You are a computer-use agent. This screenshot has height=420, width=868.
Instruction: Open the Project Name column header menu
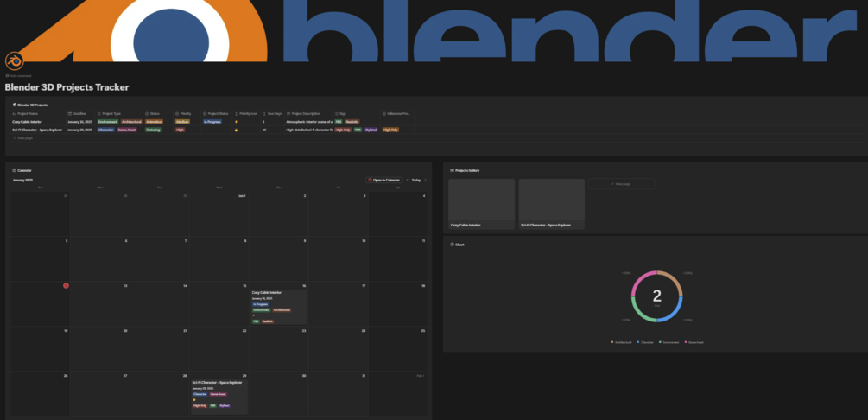38,113
